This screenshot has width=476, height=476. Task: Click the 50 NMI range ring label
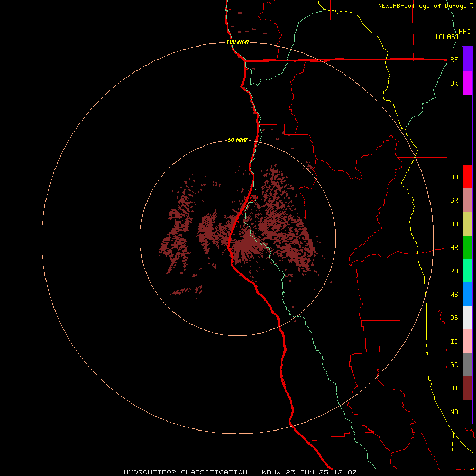coord(237,140)
